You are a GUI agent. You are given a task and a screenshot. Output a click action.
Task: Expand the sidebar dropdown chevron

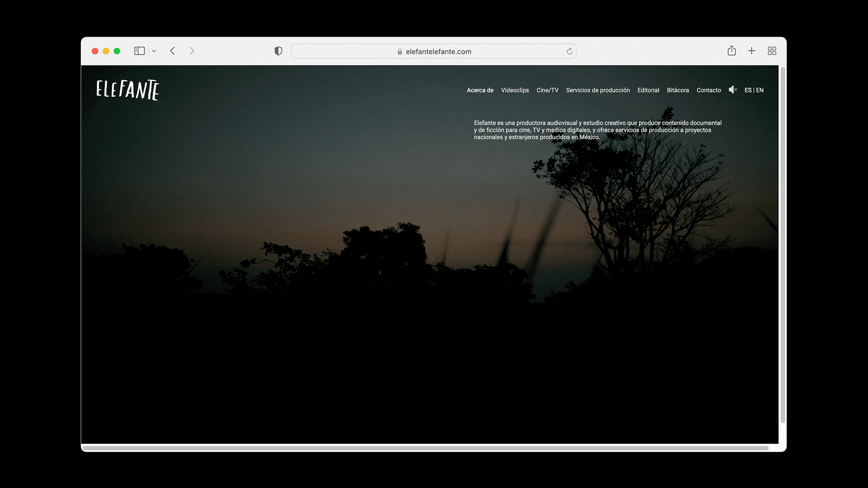pyautogui.click(x=154, y=51)
